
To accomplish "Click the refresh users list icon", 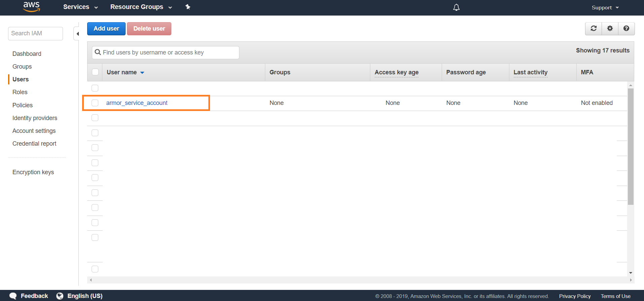I will pos(594,29).
